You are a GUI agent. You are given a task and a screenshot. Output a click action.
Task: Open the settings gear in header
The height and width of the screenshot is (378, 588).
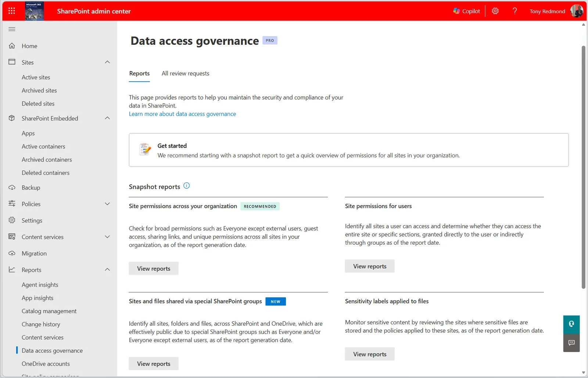coord(495,11)
